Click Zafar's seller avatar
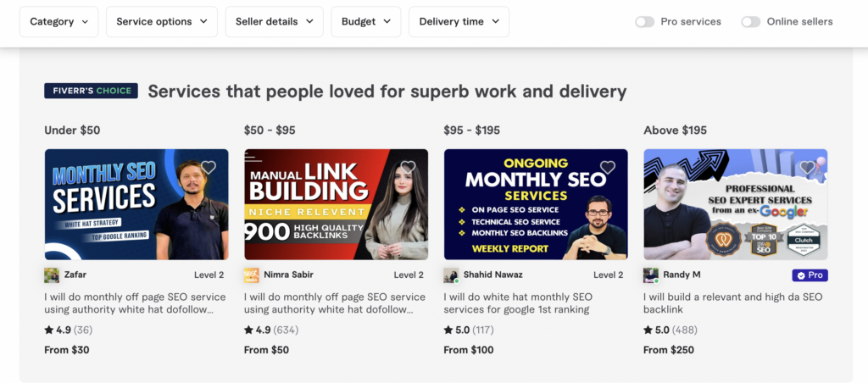868x383 pixels. pyautogui.click(x=52, y=275)
